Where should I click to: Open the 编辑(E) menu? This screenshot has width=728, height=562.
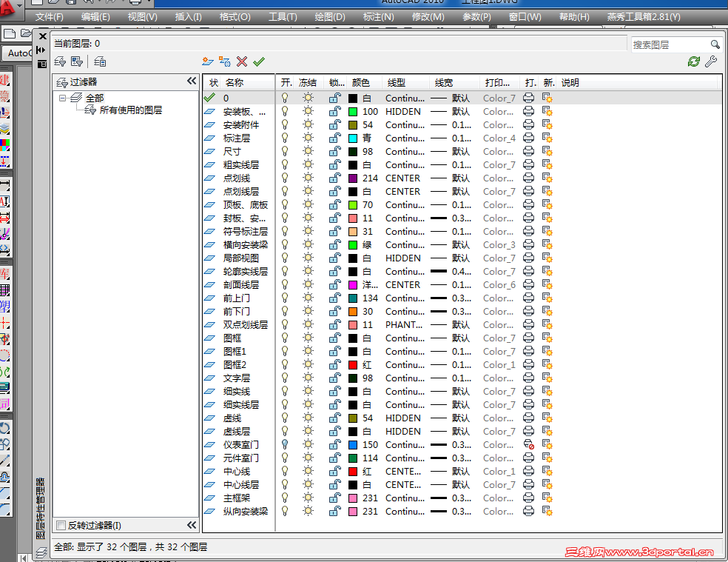click(x=95, y=17)
